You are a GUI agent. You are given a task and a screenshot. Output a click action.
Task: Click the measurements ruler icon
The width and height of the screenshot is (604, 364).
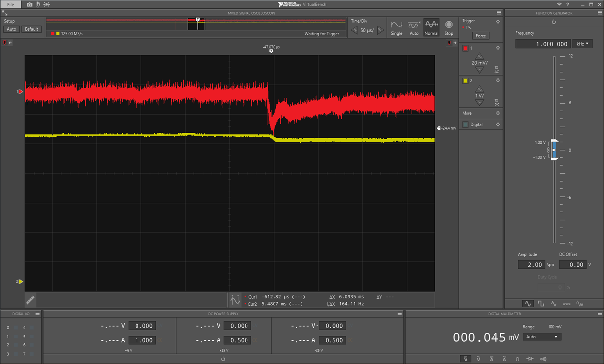(x=30, y=299)
